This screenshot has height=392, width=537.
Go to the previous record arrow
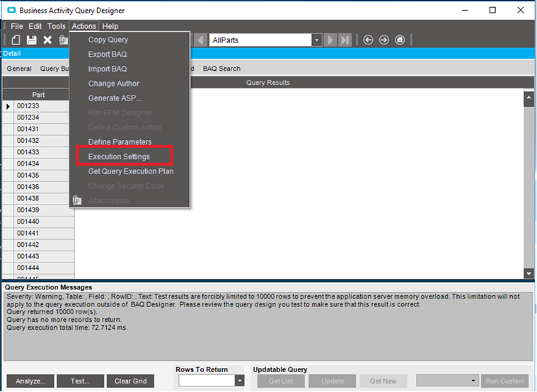pyautogui.click(x=201, y=40)
